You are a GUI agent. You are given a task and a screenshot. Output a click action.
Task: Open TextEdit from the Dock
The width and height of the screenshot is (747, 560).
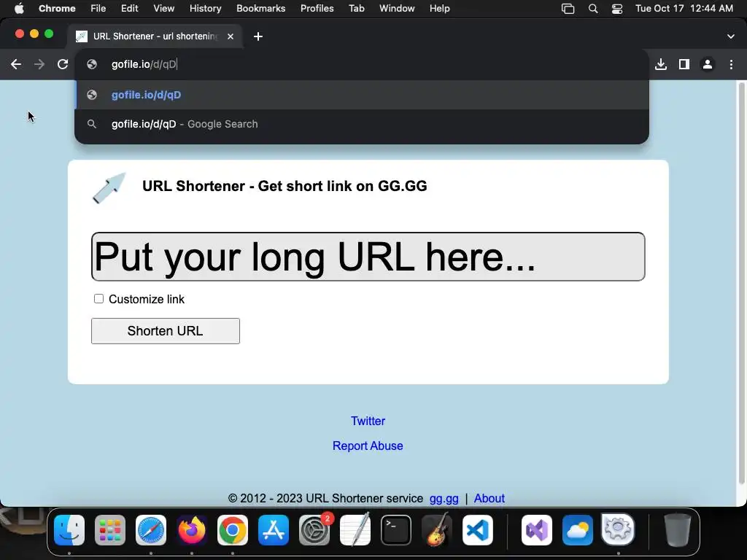pos(355,530)
